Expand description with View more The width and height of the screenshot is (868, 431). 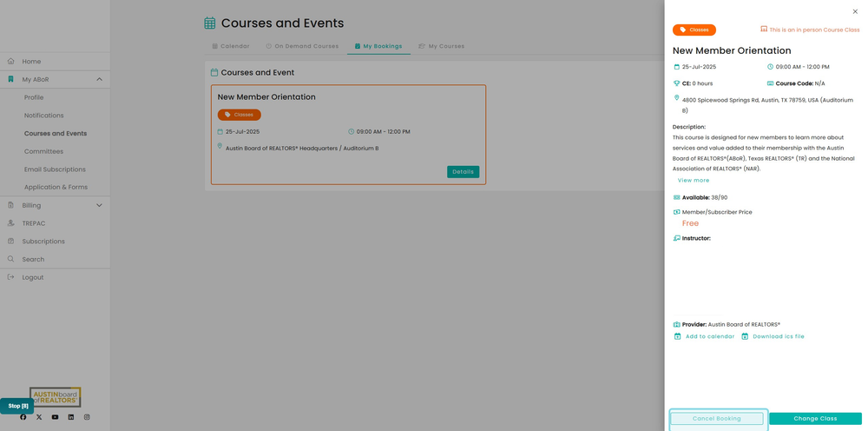[693, 181]
